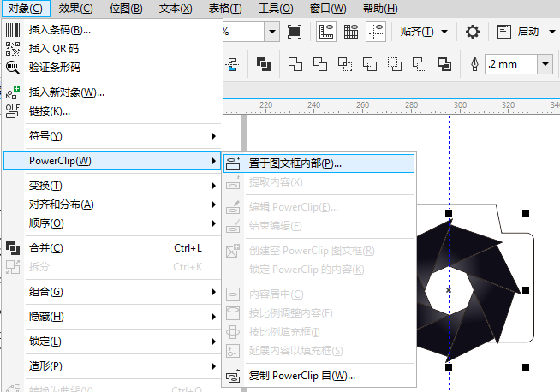Open Options via the gear icon
Image resolution: width=560 pixels, height=392 pixels.
(x=473, y=32)
